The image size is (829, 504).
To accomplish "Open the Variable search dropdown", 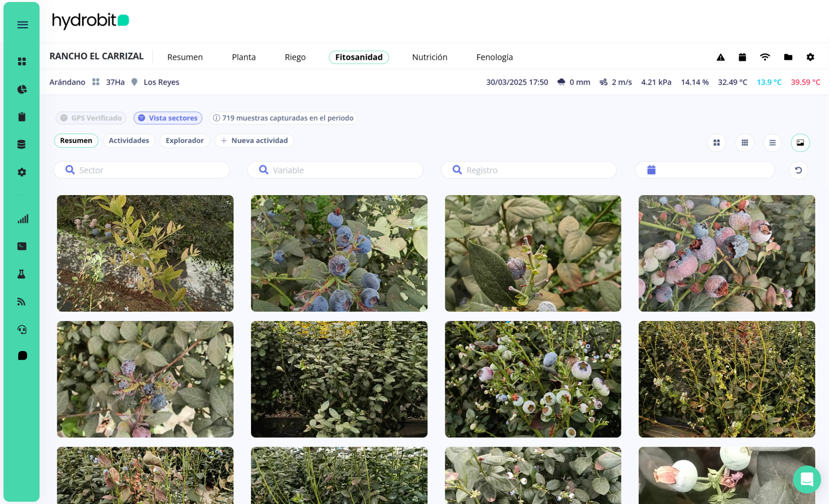I will (x=335, y=170).
